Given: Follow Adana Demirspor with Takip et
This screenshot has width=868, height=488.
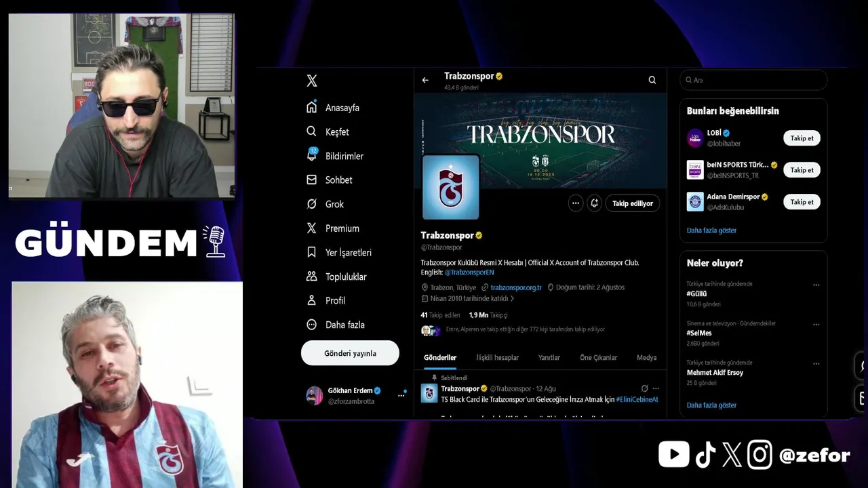Looking at the screenshot, I should click(802, 202).
